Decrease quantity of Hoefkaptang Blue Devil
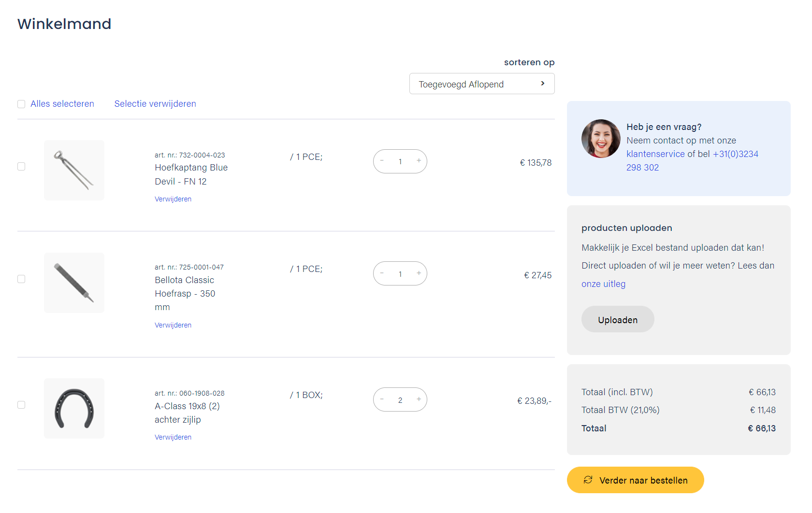This screenshot has height=513, width=812. click(x=382, y=161)
